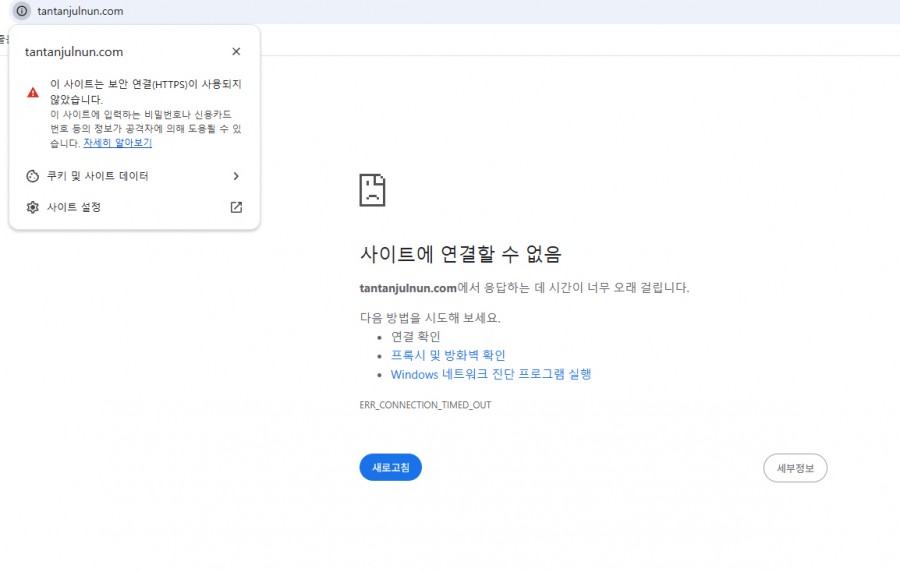
Task: Click the 사이트에 연결할 수 없음 heading
Action: [x=460, y=254]
